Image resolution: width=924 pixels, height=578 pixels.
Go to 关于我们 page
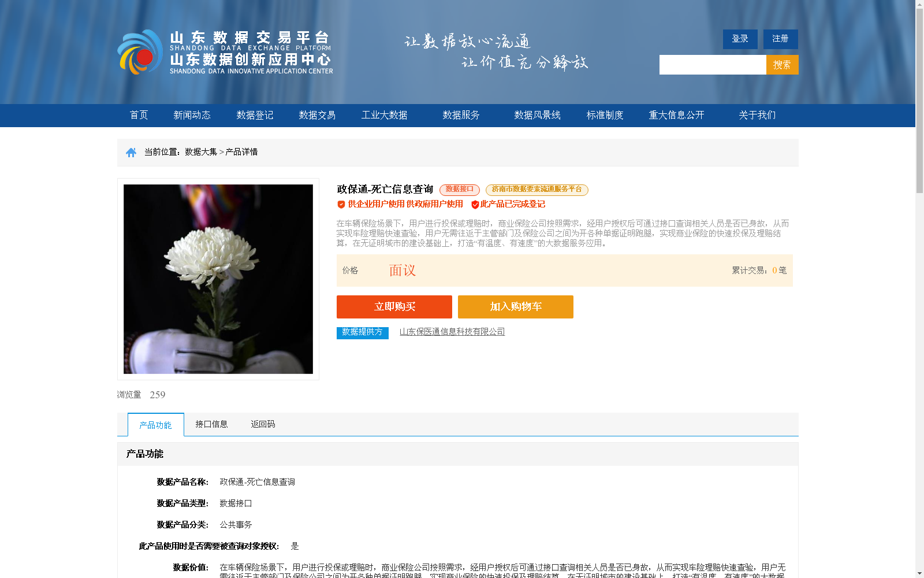pos(757,116)
